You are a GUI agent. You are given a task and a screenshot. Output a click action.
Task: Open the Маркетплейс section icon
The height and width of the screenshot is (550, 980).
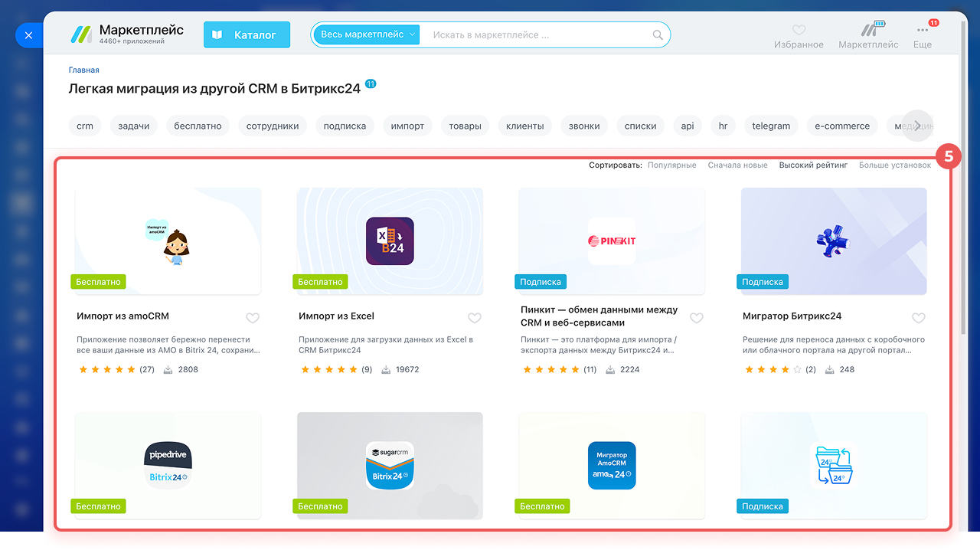point(868,36)
